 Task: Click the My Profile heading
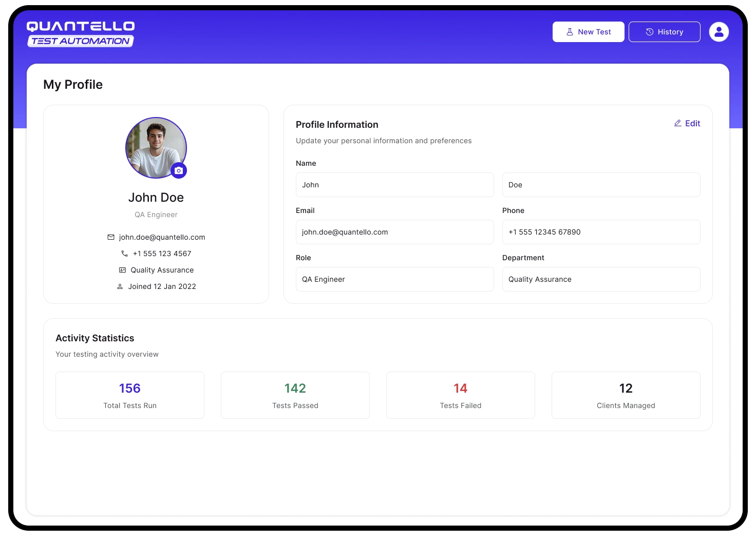point(73,85)
